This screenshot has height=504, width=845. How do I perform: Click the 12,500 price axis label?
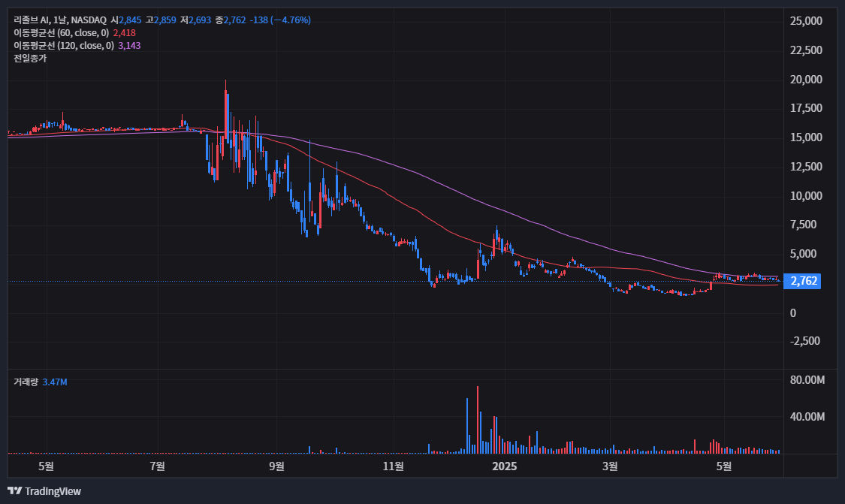[x=806, y=167]
